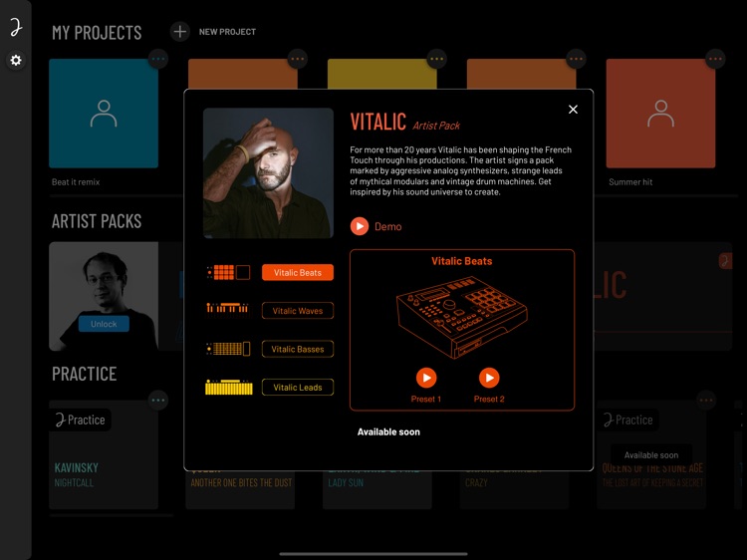The height and width of the screenshot is (560, 747).
Task: Click the Demo text label
Action: tap(387, 227)
